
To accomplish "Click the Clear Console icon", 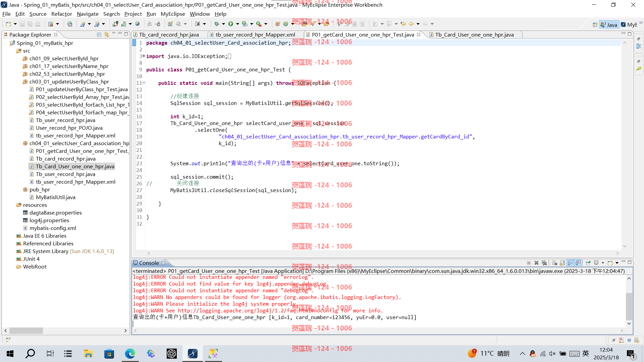I will pyautogui.click(x=554, y=263).
